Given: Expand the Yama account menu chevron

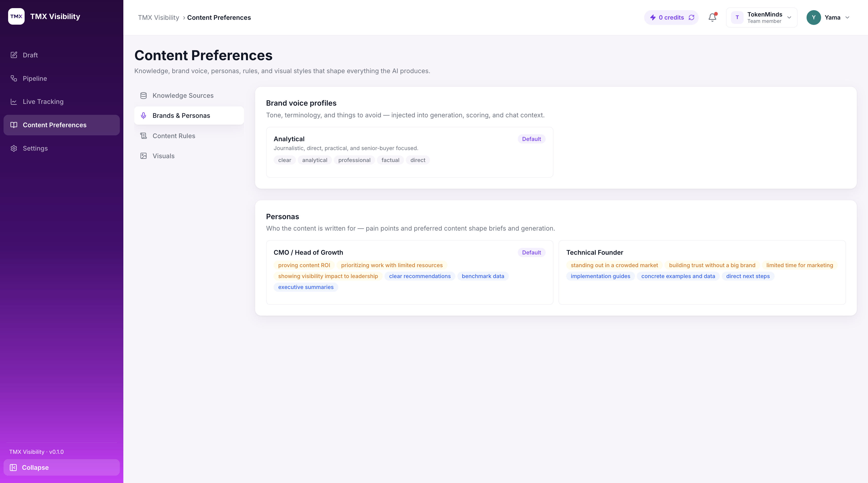Looking at the screenshot, I should coord(847,18).
